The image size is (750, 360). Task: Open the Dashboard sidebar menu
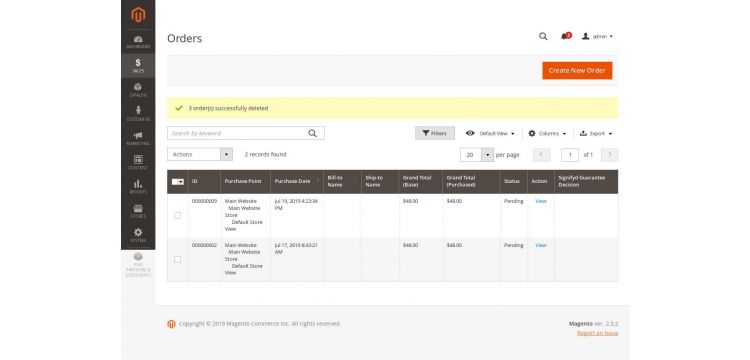pyautogui.click(x=138, y=42)
